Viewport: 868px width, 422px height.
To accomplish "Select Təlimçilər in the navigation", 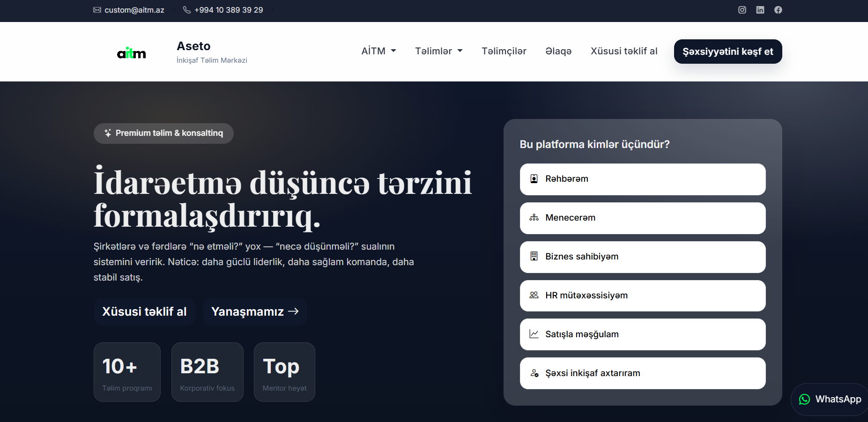I will coord(504,51).
